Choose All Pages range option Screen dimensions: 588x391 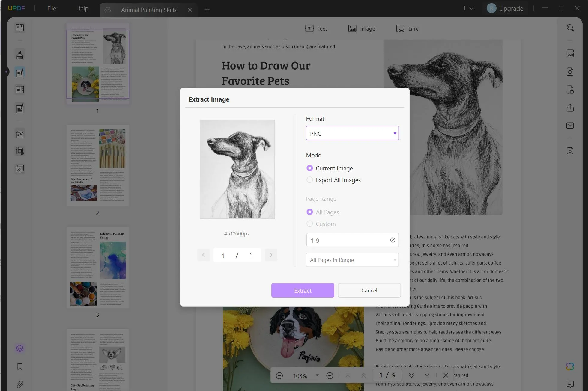click(323, 212)
